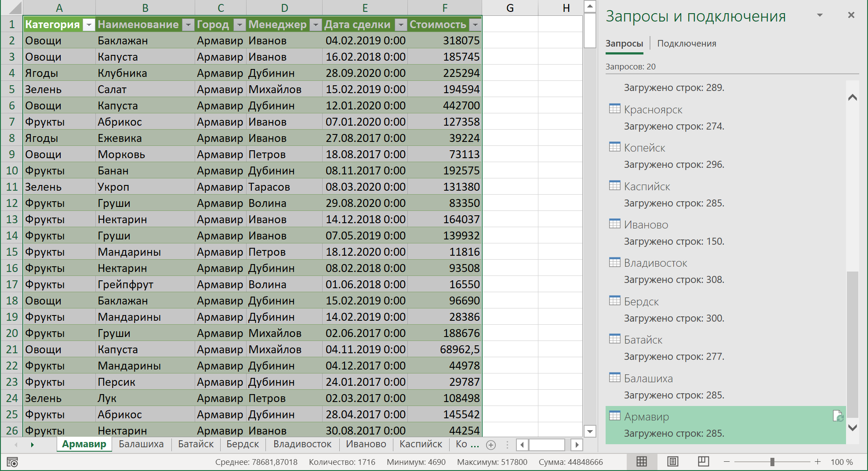Switch to Page Break Preview

pyautogui.click(x=703, y=461)
